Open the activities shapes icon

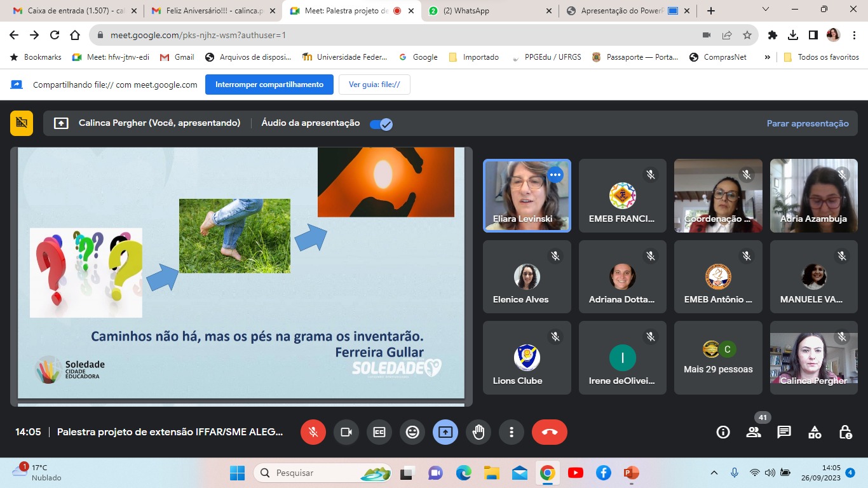click(x=815, y=432)
